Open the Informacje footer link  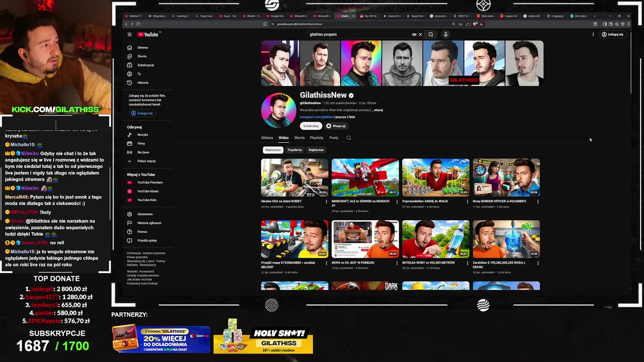(x=134, y=253)
